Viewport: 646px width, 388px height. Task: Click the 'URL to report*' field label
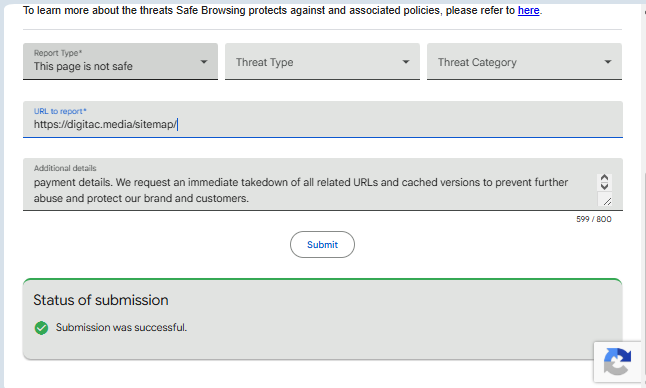[x=60, y=111]
